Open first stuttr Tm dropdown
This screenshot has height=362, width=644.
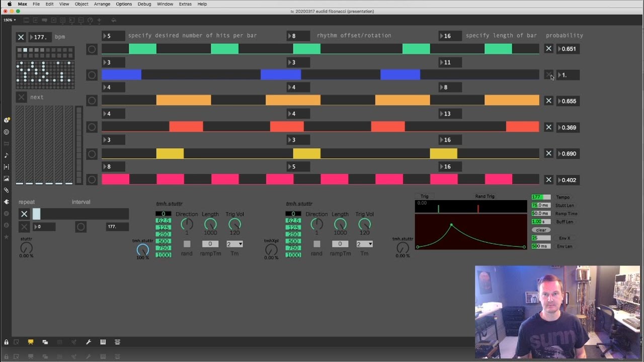pos(234,244)
